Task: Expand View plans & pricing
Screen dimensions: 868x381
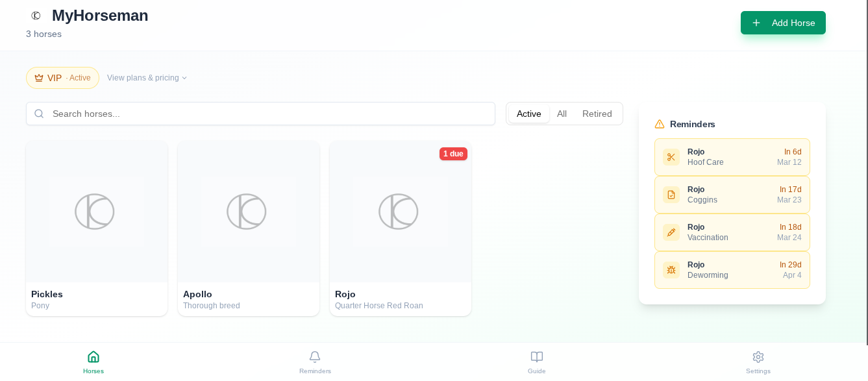Action: [147, 78]
